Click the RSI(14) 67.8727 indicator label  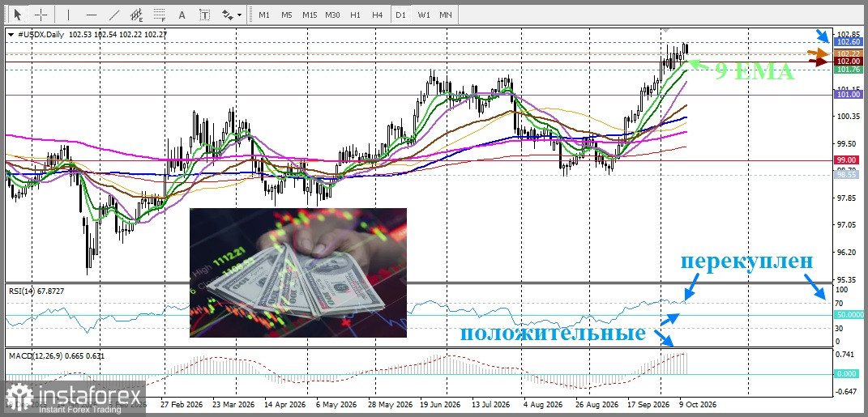coord(35,290)
